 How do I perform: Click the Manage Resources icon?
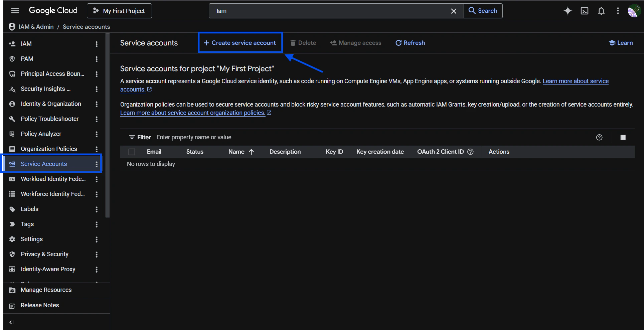click(x=12, y=290)
